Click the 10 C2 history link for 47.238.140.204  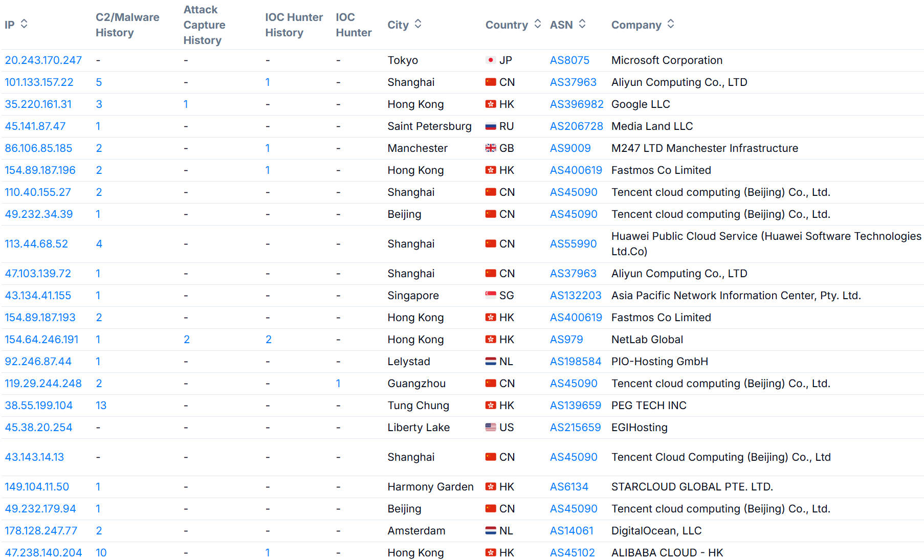pos(101,553)
